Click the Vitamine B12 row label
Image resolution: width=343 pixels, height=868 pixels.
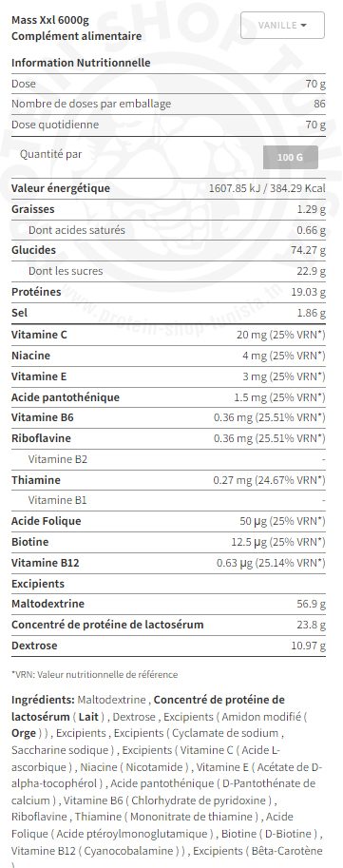tap(46, 563)
